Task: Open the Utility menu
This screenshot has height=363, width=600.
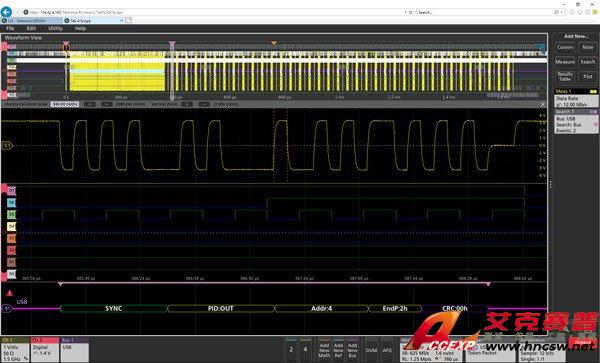Action: [x=55, y=28]
